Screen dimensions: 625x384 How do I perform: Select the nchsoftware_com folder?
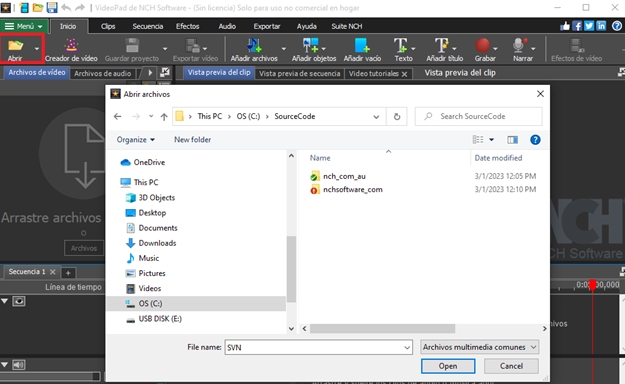(x=346, y=189)
